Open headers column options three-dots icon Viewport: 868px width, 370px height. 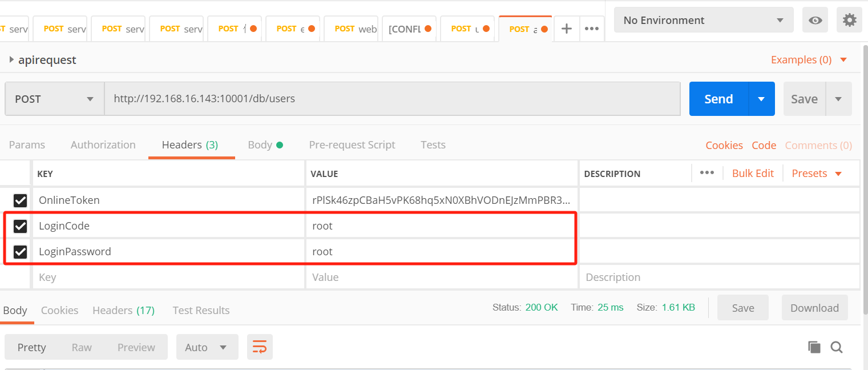click(707, 173)
